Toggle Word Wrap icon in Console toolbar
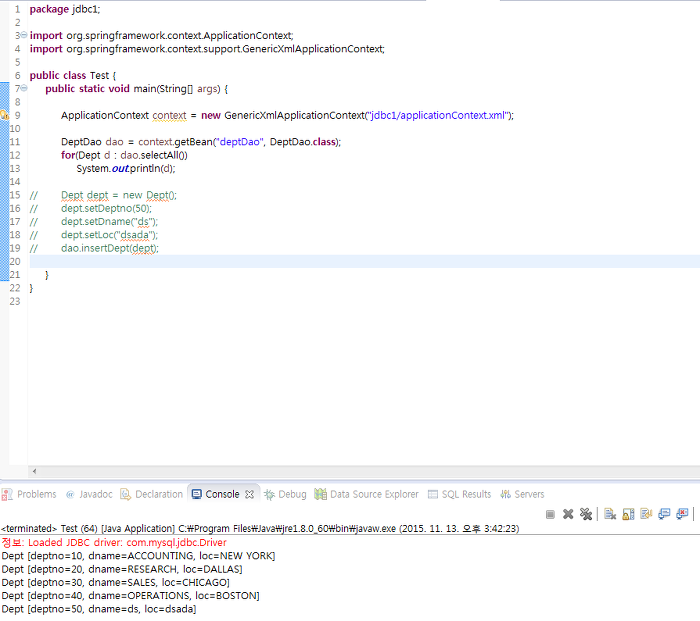The image size is (700, 621). (646, 514)
